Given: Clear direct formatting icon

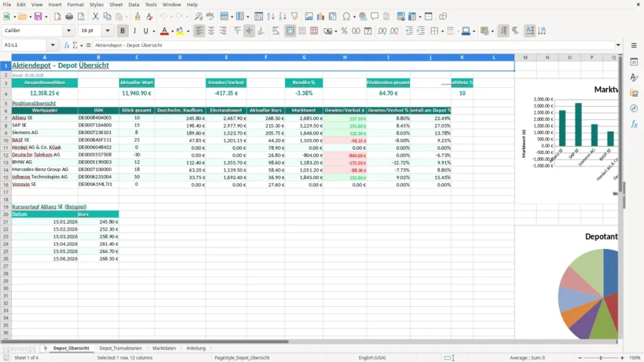Looking at the screenshot, I should [x=150, y=16].
